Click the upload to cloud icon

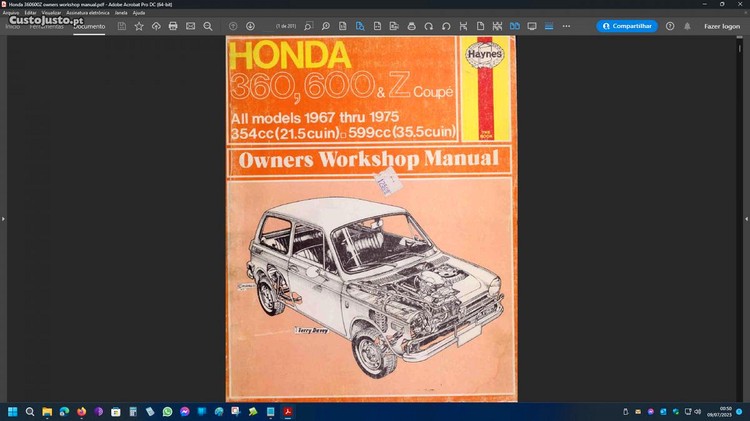pos(156,26)
